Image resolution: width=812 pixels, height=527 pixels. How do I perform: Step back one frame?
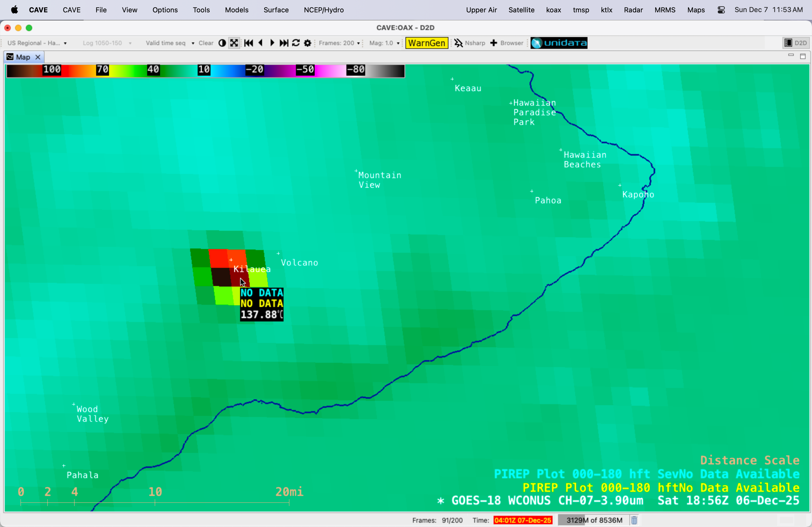click(261, 43)
